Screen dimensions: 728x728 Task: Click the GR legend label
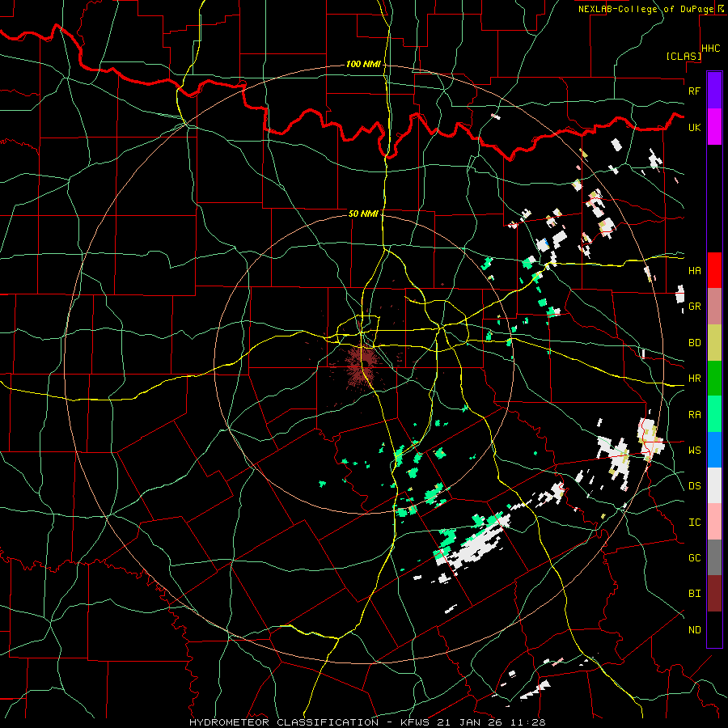tap(694, 307)
